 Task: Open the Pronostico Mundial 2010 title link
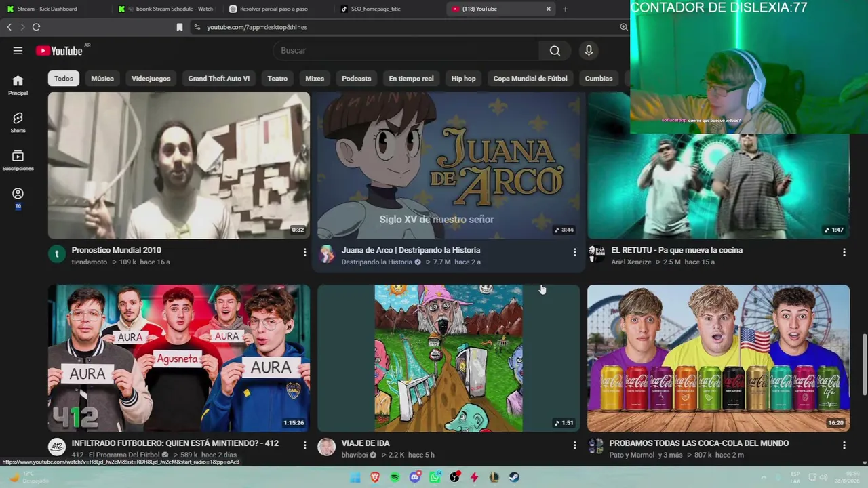coord(117,250)
